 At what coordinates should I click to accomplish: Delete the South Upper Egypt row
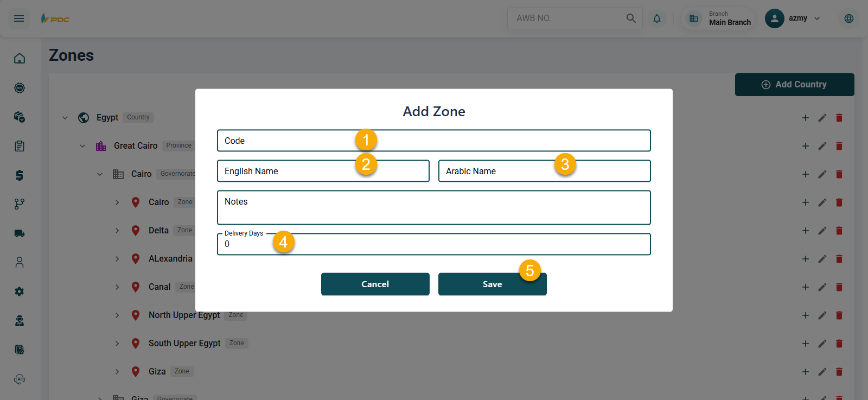[x=839, y=344]
